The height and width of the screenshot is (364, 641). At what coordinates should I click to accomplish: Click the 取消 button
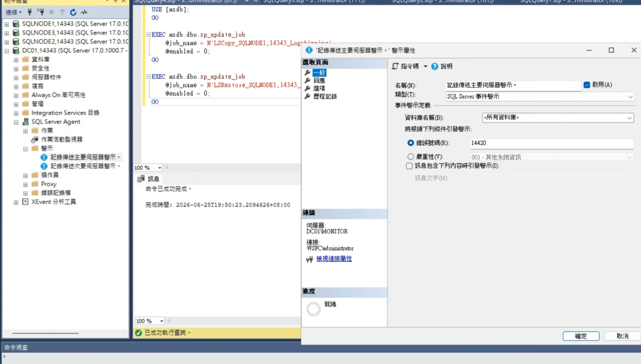[623, 336]
